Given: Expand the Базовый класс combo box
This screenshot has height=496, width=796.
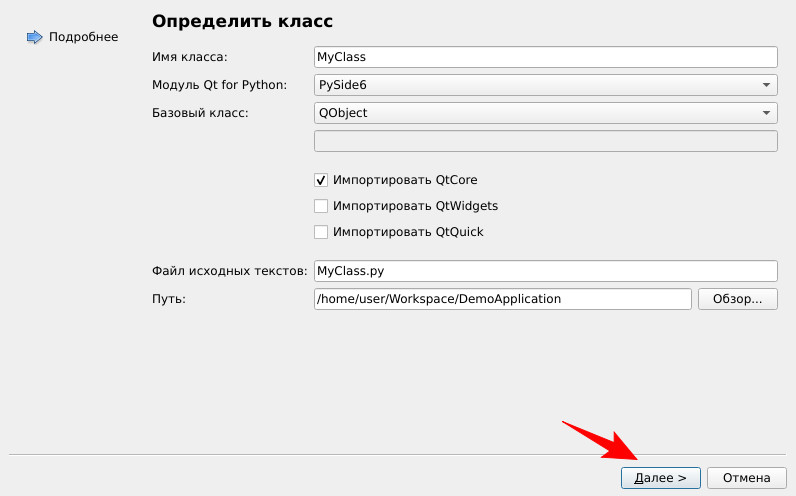Looking at the screenshot, I should point(545,113).
